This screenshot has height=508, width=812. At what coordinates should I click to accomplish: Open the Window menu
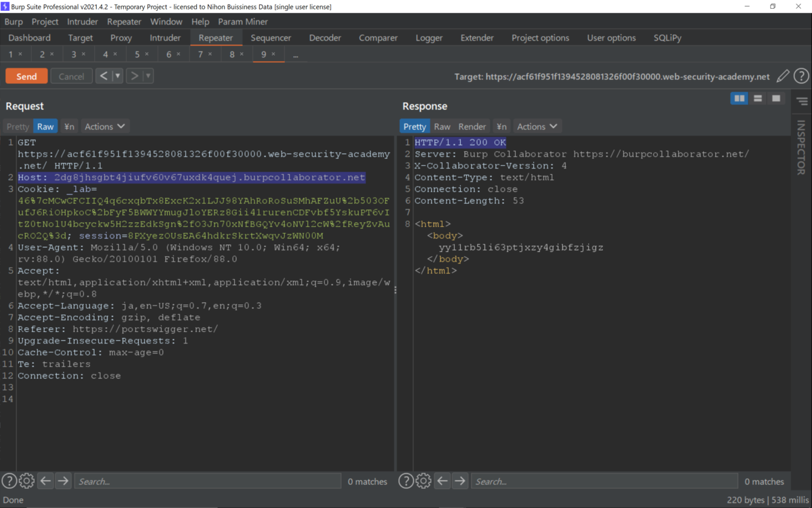pyautogui.click(x=166, y=22)
